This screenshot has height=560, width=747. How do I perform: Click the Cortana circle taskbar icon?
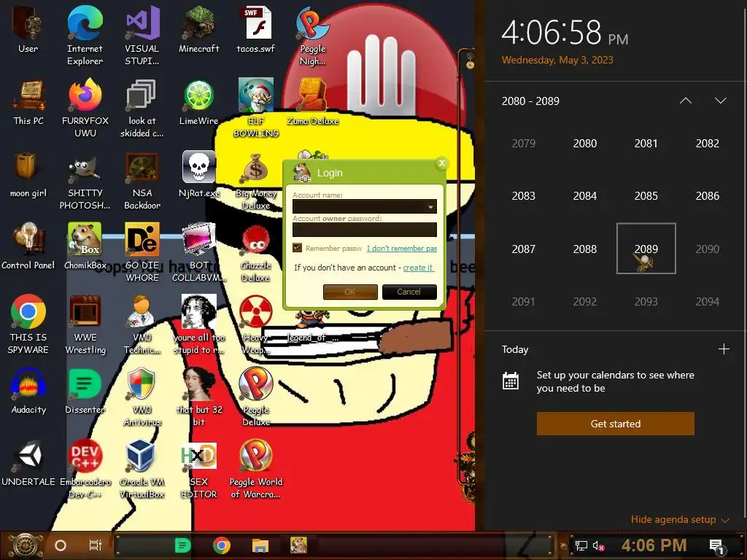point(61,545)
